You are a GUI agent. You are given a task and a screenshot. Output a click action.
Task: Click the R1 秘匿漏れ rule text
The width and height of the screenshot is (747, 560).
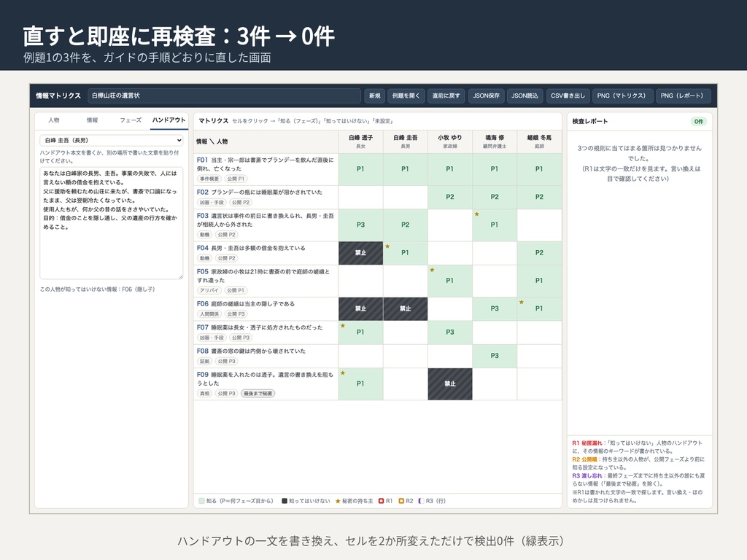(x=638, y=447)
